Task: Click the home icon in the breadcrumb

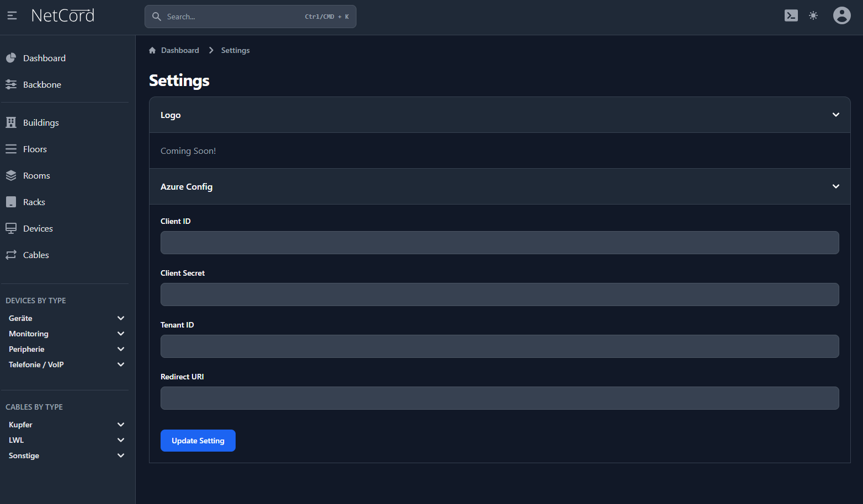Action: (152, 50)
